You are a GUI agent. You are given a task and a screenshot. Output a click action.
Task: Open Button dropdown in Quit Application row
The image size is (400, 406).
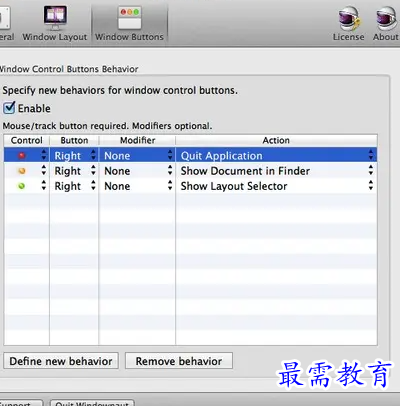[93, 155]
